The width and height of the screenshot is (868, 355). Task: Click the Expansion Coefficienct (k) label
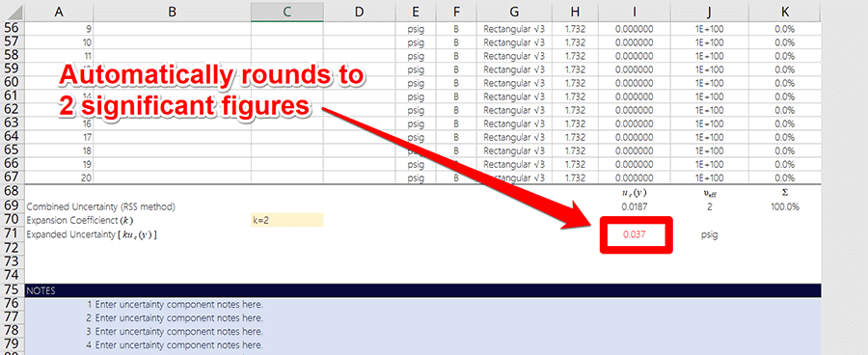click(x=80, y=220)
